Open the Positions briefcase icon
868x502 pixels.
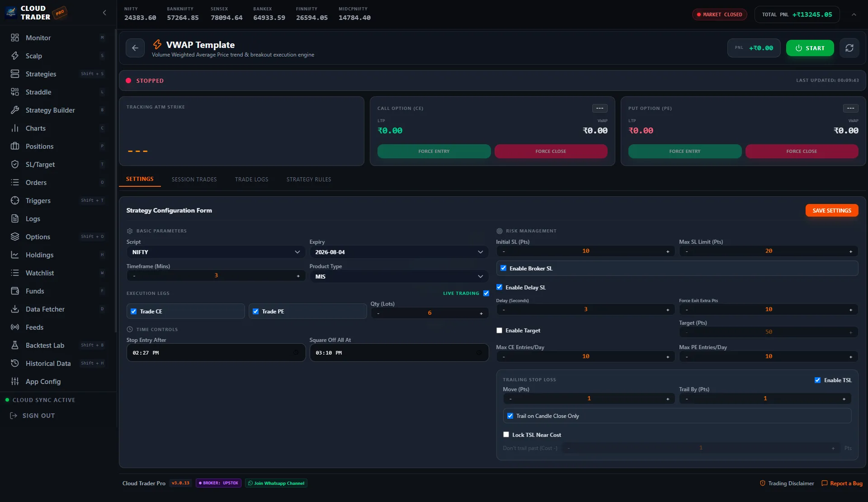coord(15,146)
